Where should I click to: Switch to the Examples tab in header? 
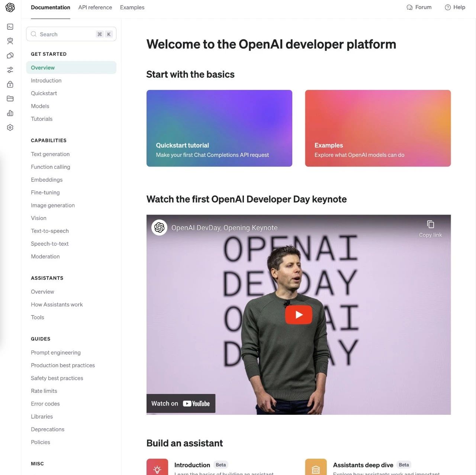pos(132,7)
